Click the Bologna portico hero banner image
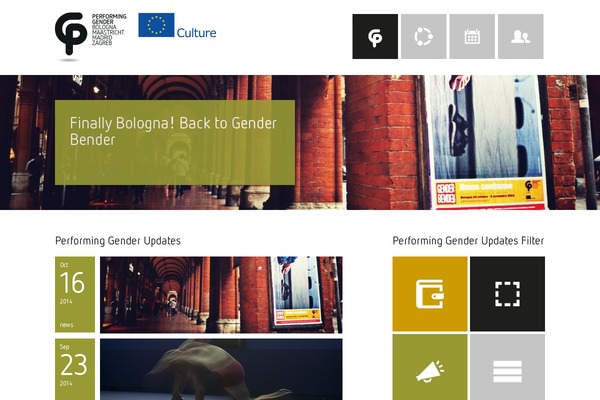Image resolution: width=600 pixels, height=400 pixels. coord(300,142)
